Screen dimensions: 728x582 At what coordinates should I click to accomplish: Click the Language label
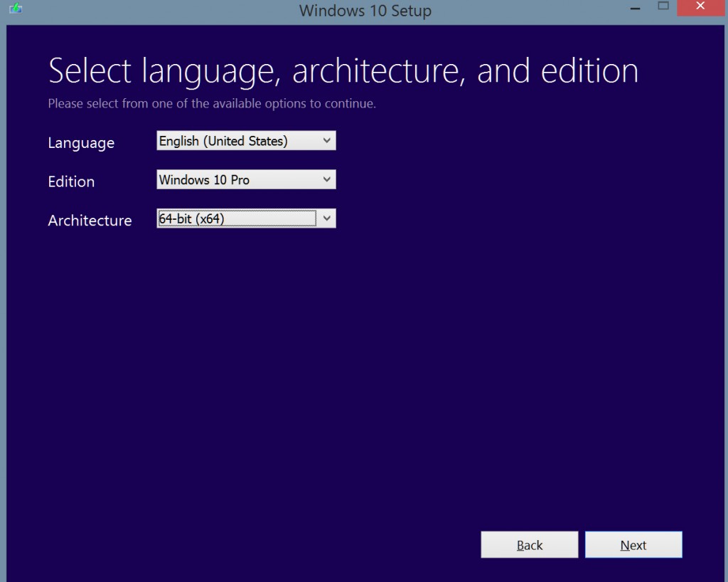tap(81, 143)
